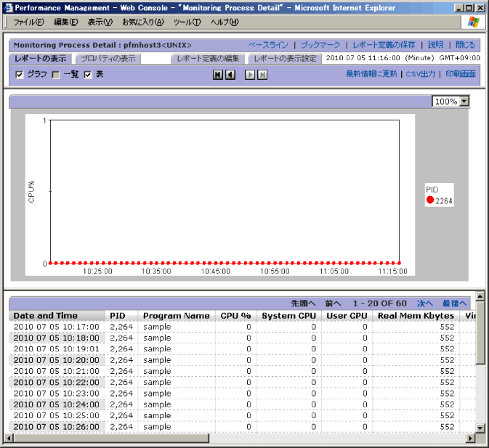Enable the 一覧 checkbox
The width and height of the screenshot is (489, 448).
click(56, 75)
